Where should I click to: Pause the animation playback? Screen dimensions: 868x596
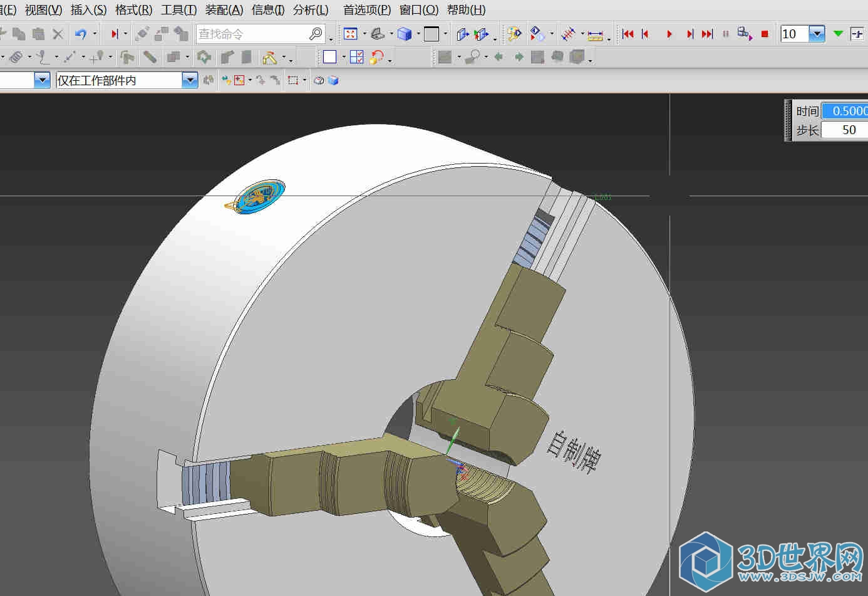pos(726,34)
